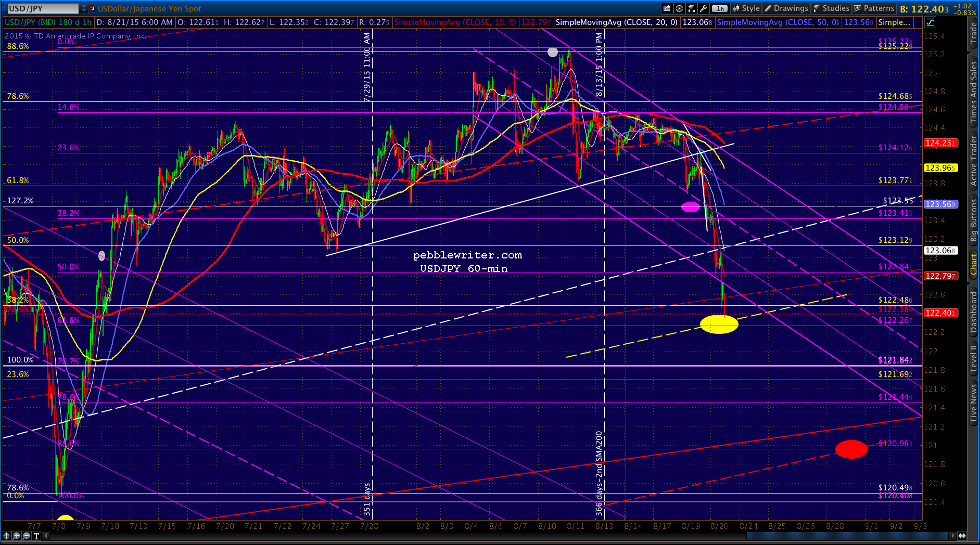This screenshot has height=545, width=980.
Task: Open chart settings wrench icon
Action: [704, 8]
